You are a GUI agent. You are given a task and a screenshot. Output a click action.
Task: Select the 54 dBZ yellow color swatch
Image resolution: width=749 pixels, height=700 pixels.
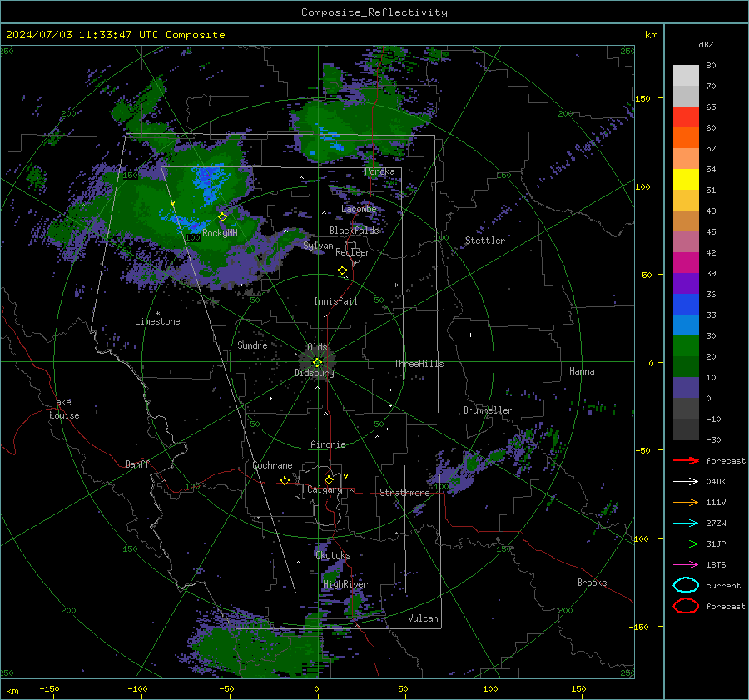pos(686,180)
